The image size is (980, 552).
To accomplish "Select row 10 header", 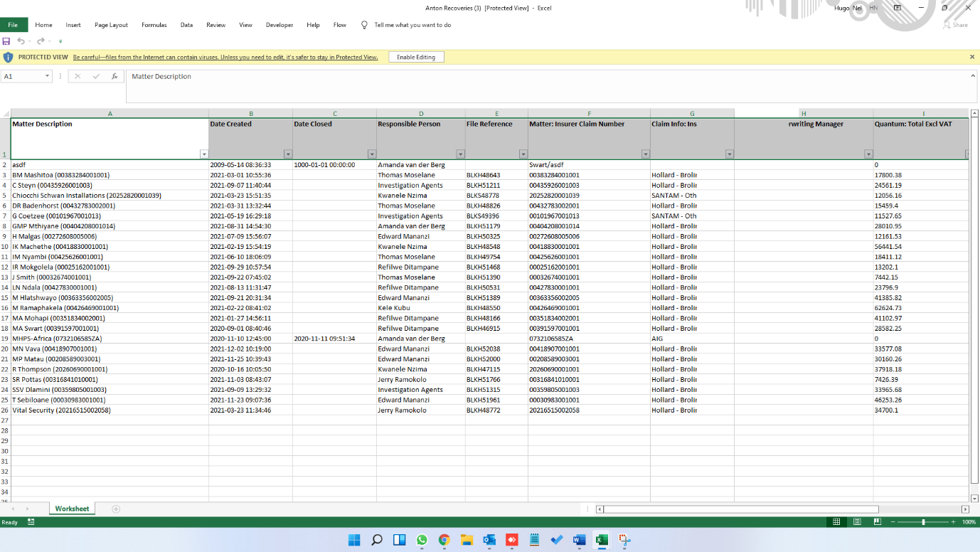I will [x=5, y=247].
